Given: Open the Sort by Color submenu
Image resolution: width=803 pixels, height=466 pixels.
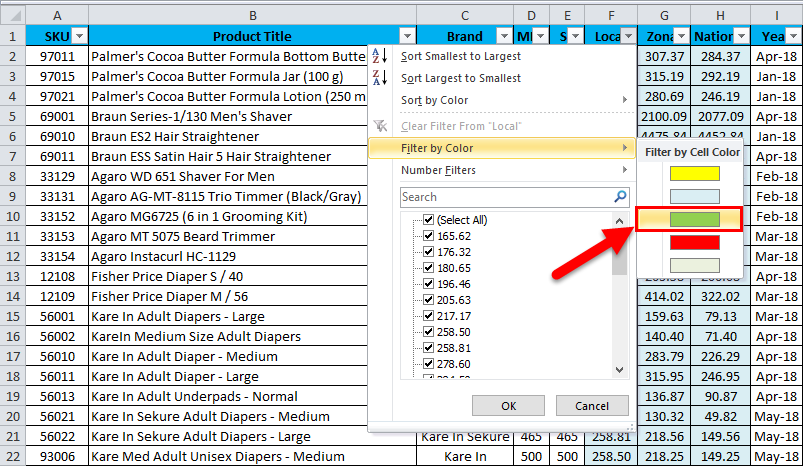Looking at the screenshot, I should 502,100.
